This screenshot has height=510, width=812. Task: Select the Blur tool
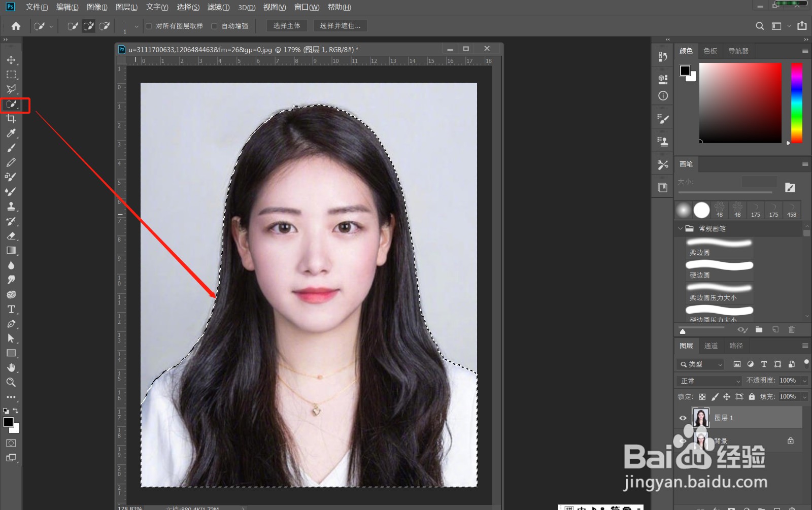coord(11,265)
